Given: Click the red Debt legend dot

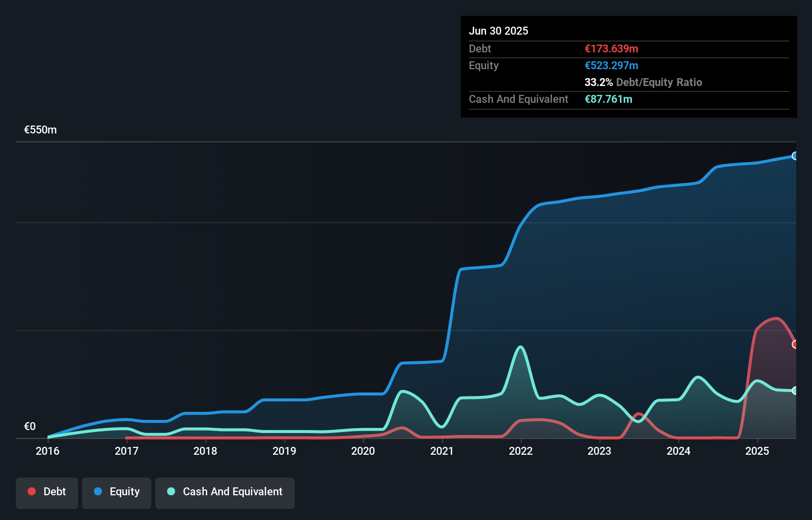Looking at the screenshot, I should [x=32, y=491].
